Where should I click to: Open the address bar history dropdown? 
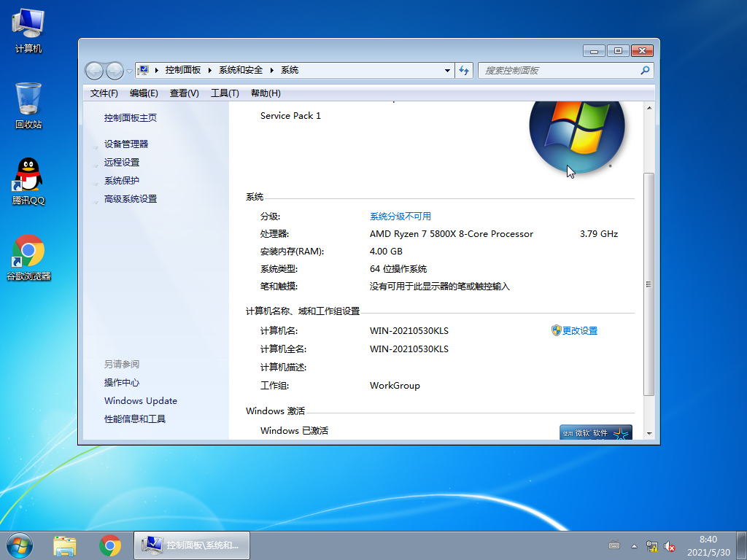click(447, 70)
